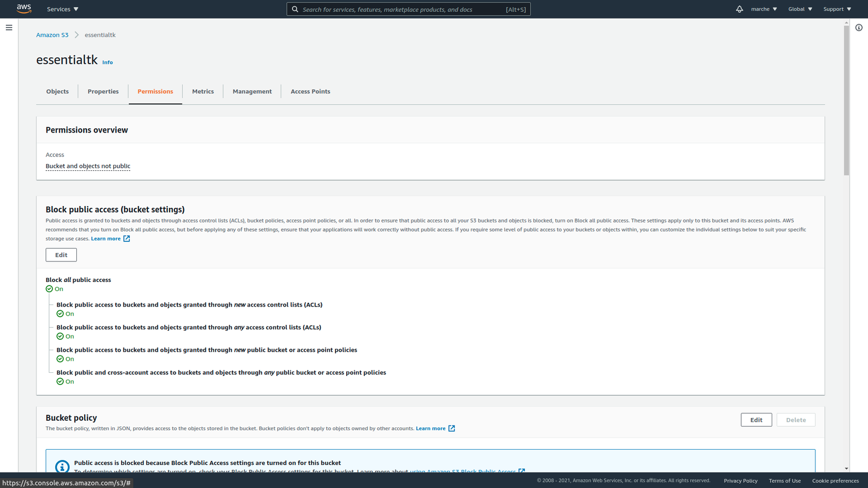Click the 'Block all public access' label
The height and width of the screenshot is (488, 868).
[78, 280]
